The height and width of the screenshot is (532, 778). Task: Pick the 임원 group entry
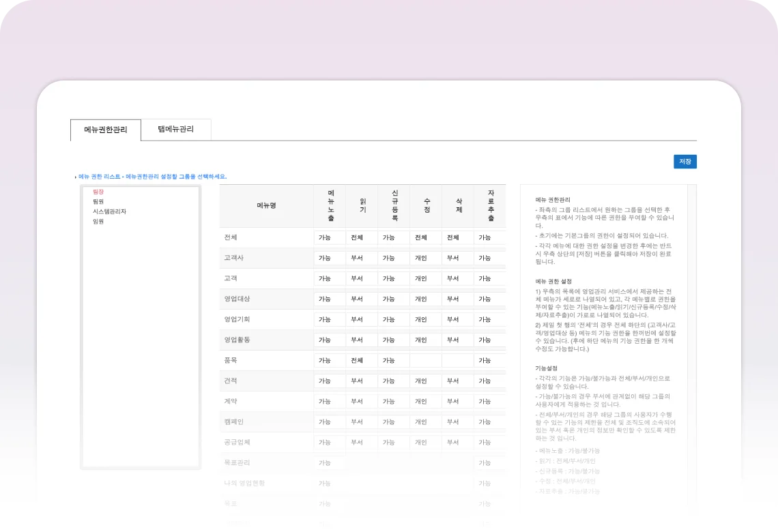click(98, 221)
